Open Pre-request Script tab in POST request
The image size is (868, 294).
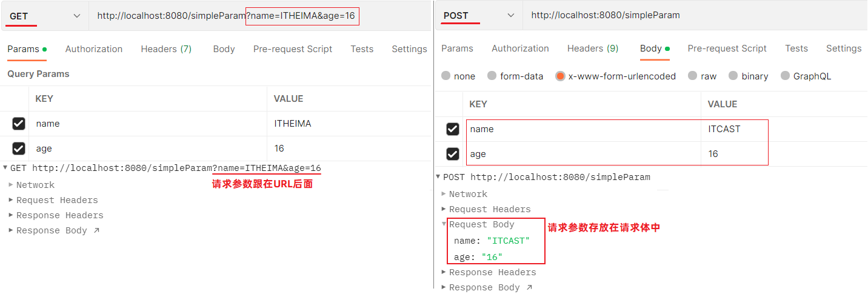click(x=727, y=48)
